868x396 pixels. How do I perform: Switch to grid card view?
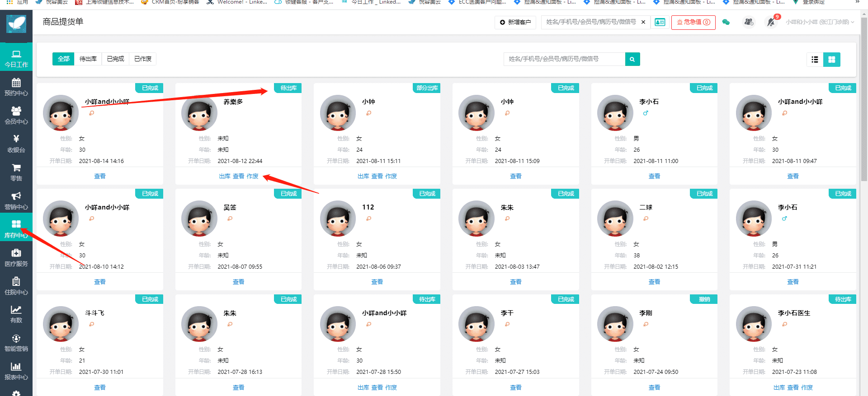(832, 60)
